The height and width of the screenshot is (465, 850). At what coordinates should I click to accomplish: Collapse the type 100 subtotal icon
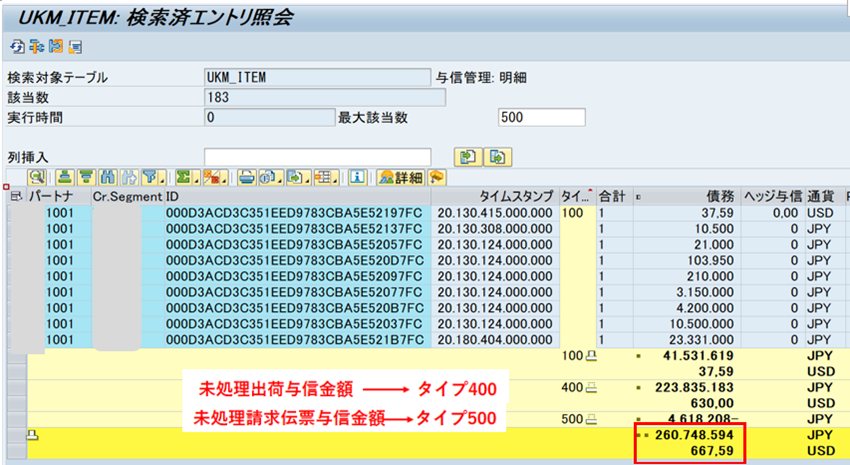click(591, 356)
